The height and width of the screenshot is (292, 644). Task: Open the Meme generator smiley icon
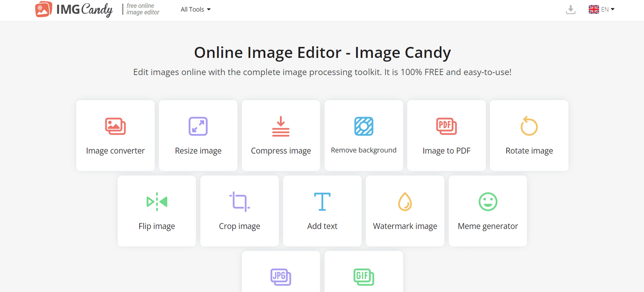488,202
